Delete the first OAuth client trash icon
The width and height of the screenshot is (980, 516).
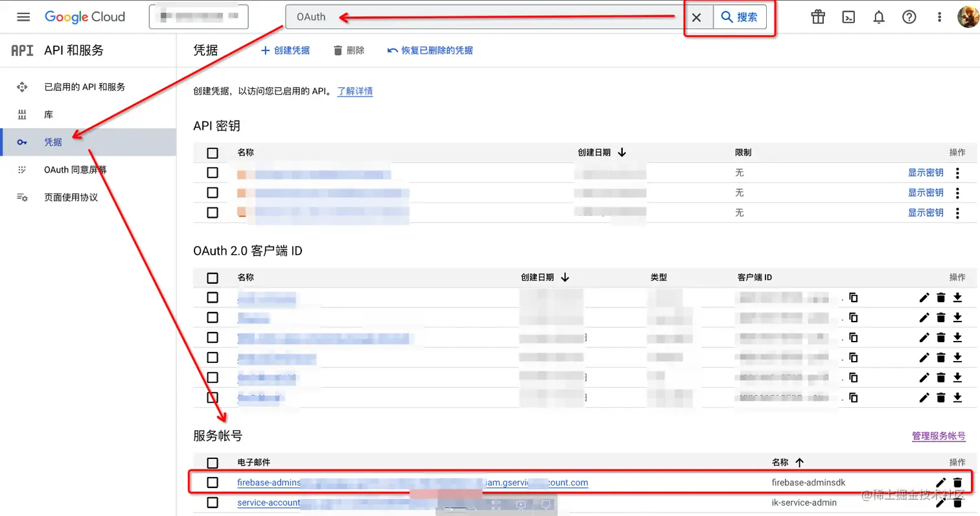(941, 298)
